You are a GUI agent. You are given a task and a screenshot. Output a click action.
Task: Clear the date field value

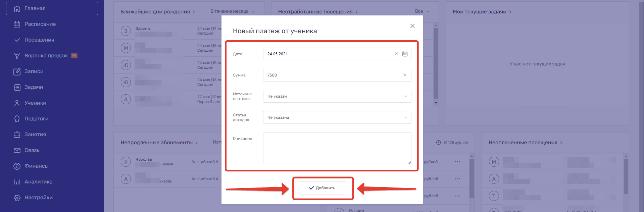pyautogui.click(x=396, y=54)
